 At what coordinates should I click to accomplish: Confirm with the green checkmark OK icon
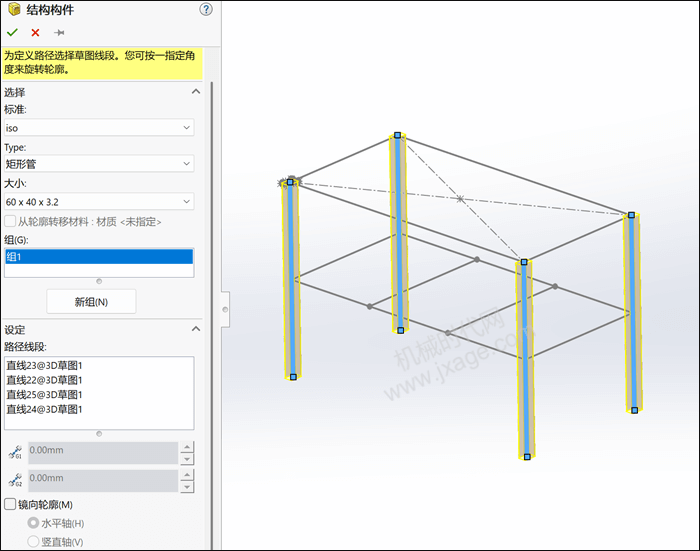click(x=12, y=33)
